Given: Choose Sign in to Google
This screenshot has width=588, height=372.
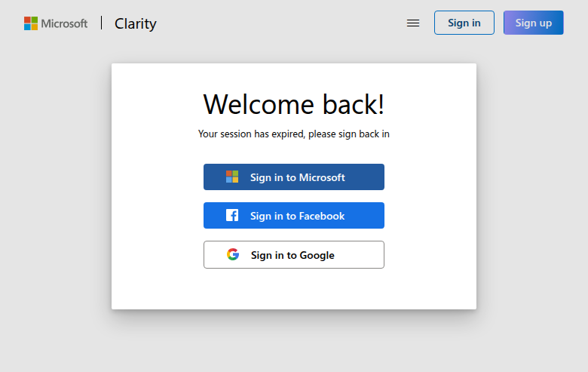Looking at the screenshot, I should pos(292,255).
